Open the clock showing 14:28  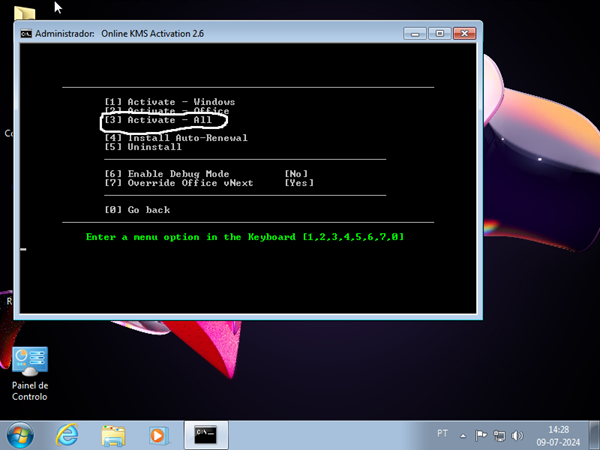coord(558,436)
